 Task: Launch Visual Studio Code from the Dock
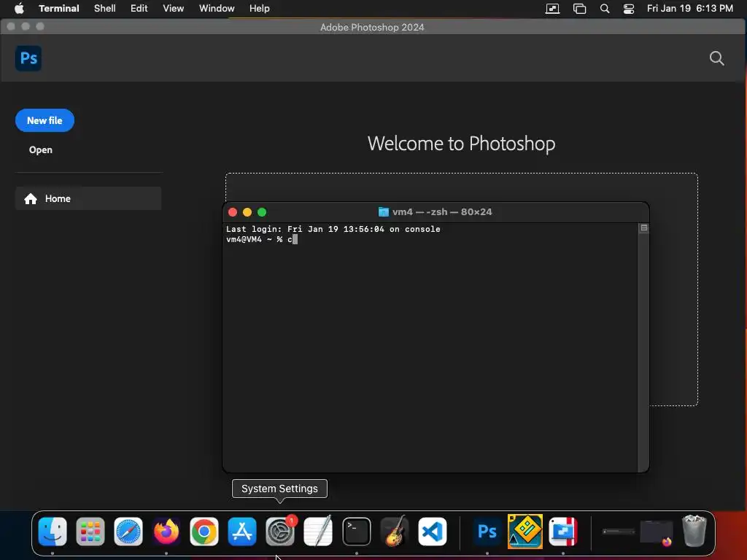(432, 532)
